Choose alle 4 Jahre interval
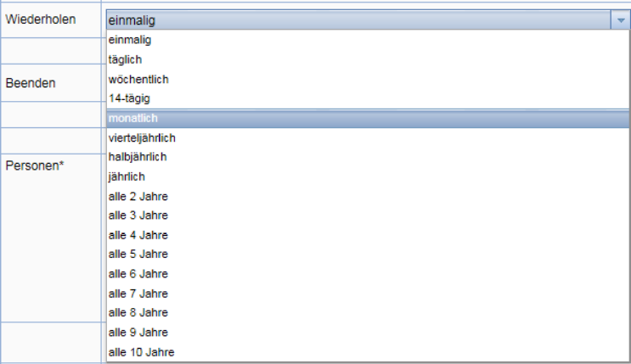Image resolution: width=631 pixels, height=364 pixels. (368, 235)
